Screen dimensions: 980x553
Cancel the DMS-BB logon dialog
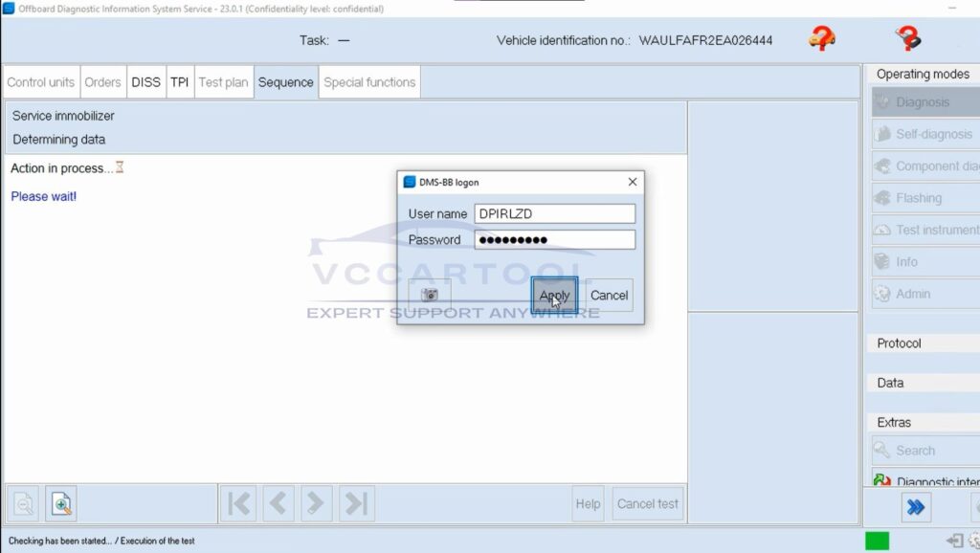609,295
